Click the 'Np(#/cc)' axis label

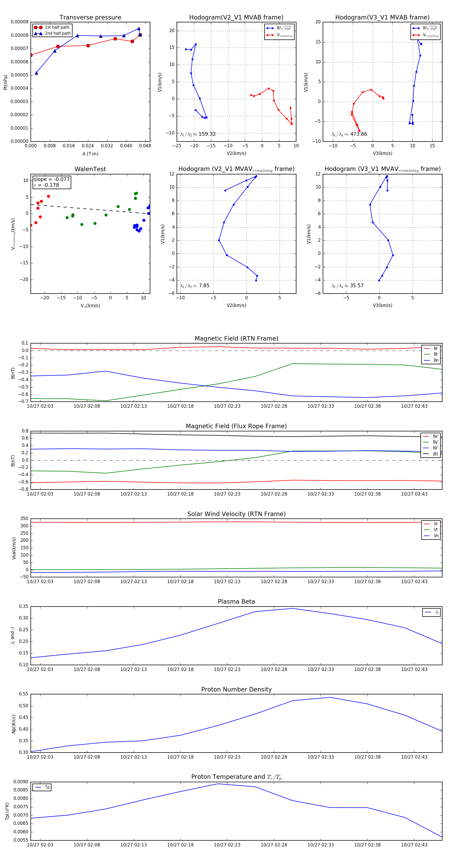(13, 724)
